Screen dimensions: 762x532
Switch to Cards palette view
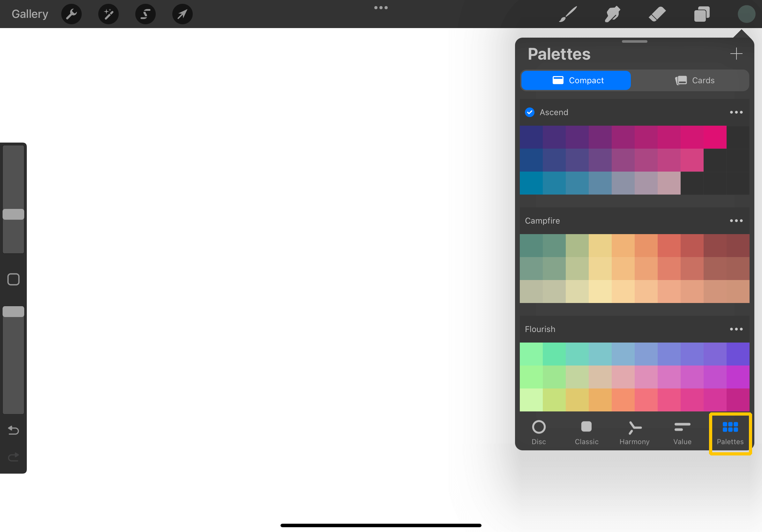click(x=695, y=80)
